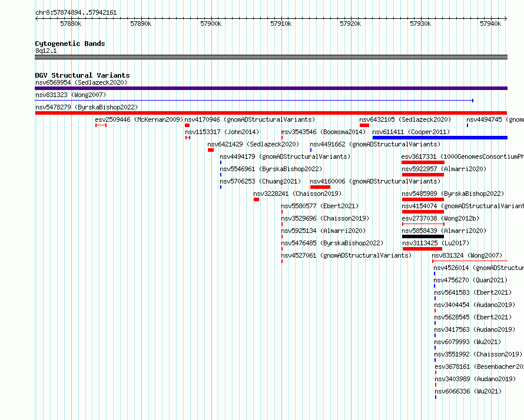The height and width of the screenshot is (420, 524).
Task: Select the red nsv6432105 variant block
Action: click(x=364, y=125)
